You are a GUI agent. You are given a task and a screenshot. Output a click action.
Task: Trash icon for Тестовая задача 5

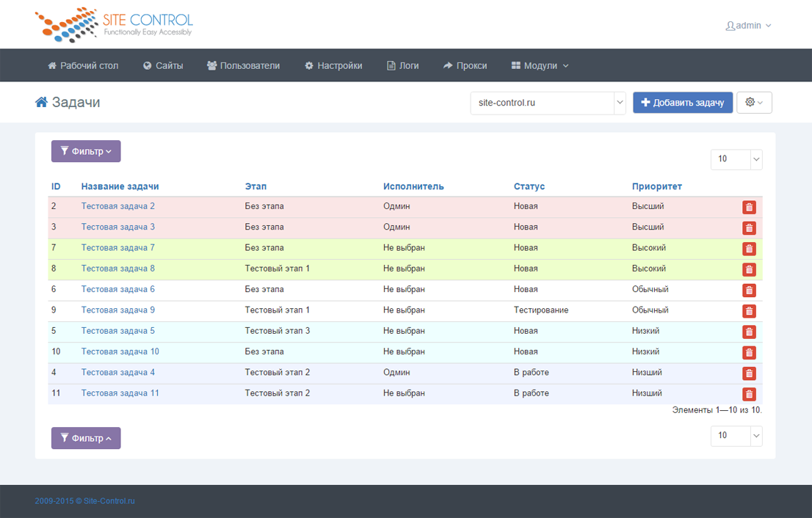point(748,332)
